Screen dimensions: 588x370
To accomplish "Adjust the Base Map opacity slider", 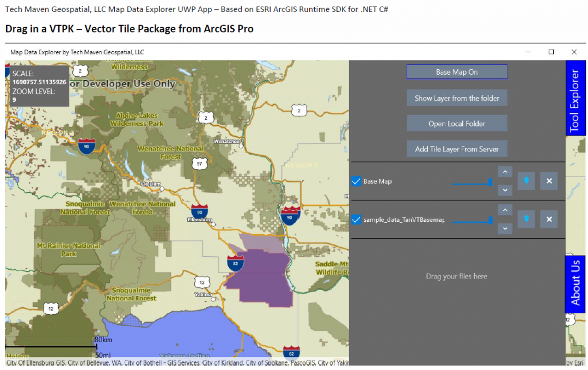I will (x=472, y=183).
